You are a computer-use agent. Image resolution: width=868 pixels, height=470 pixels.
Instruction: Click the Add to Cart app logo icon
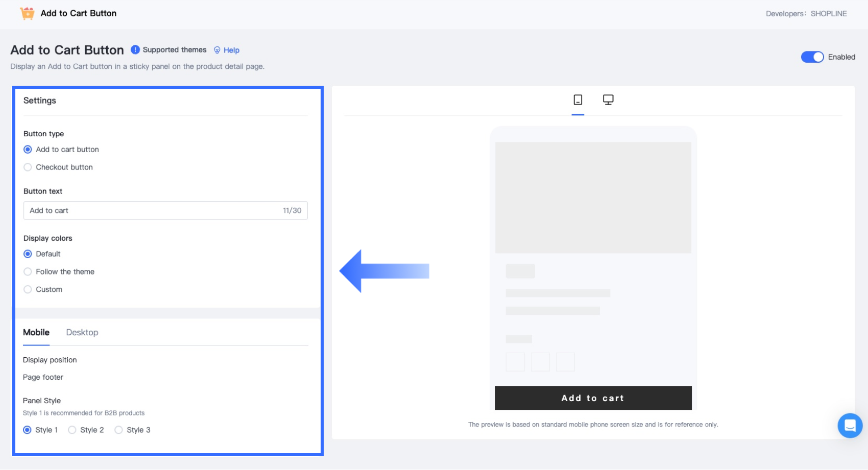click(27, 13)
